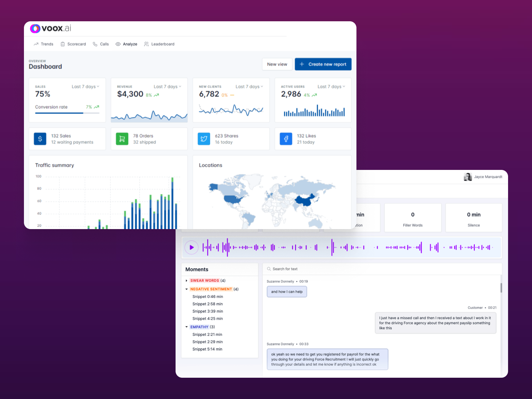Switch to the Scorecard tab
Image resolution: width=532 pixels, height=399 pixels.
(x=73, y=44)
